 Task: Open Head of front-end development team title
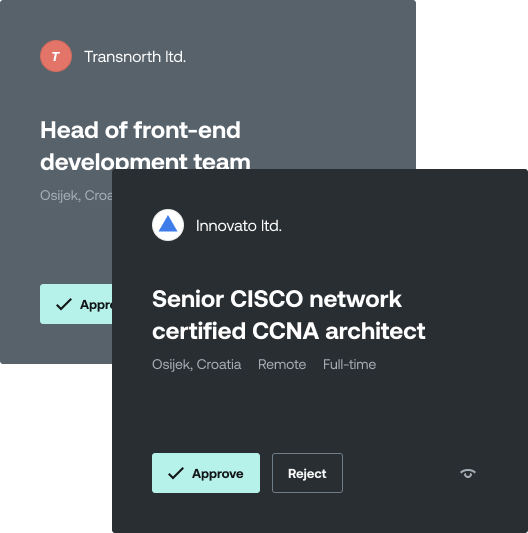coord(146,145)
